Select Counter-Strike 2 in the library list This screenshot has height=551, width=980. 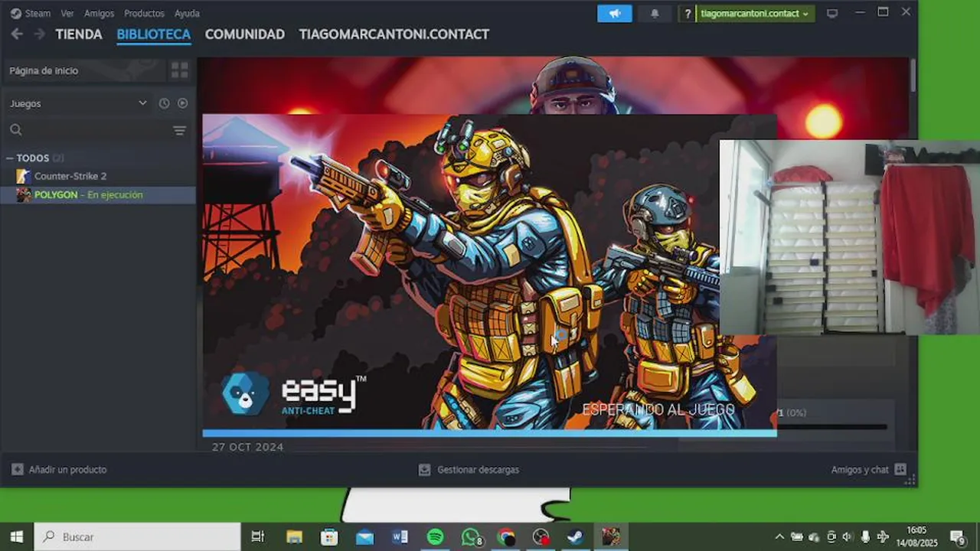pyautogui.click(x=98, y=176)
